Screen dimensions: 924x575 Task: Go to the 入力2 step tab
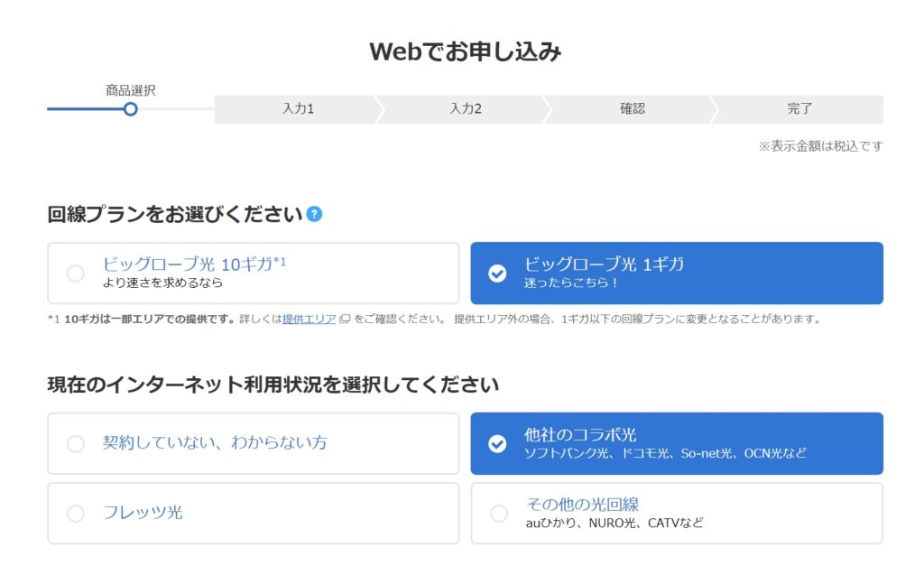pyautogui.click(x=465, y=109)
